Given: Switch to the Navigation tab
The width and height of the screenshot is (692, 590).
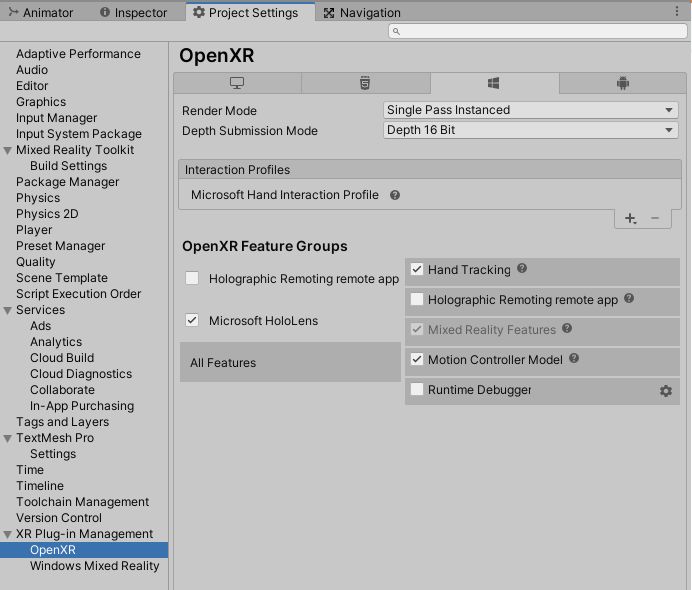Looking at the screenshot, I should click(x=362, y=12).
